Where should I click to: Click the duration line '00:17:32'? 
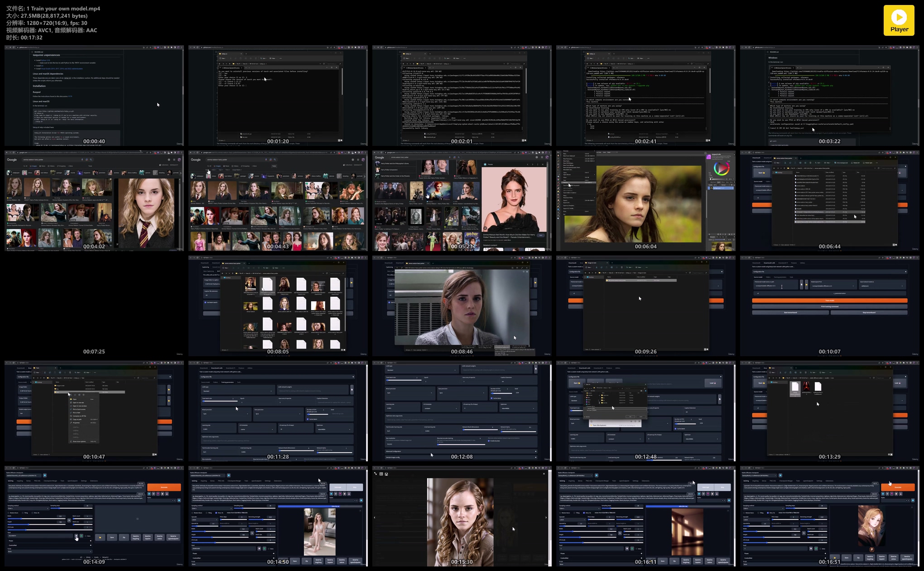tap(24, 37)
